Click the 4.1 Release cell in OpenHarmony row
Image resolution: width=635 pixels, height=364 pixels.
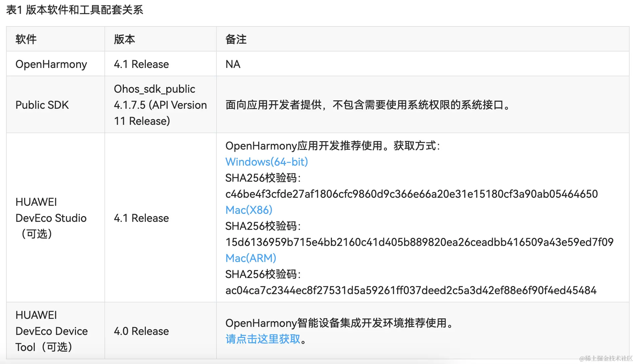(160, 64)
